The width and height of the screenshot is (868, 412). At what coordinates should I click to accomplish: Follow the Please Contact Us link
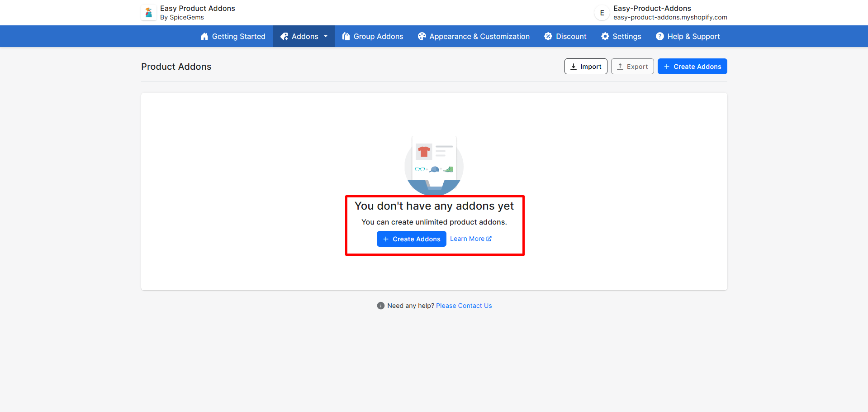pyautogui.click(x=464, y=306)
